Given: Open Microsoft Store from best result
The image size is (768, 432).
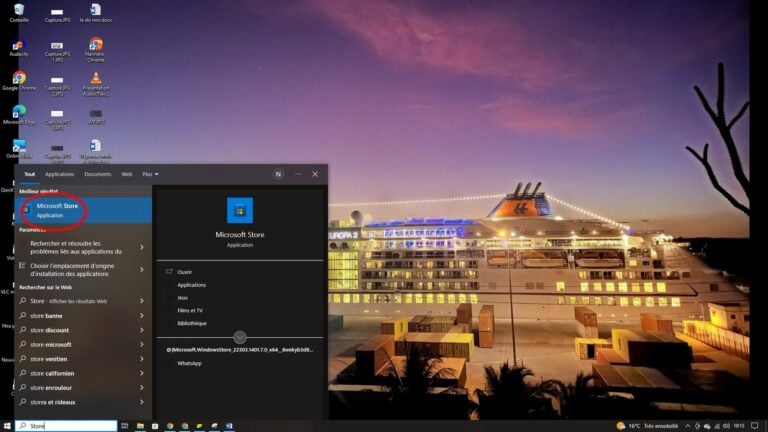Looking at the screenshot, I should 56,210.
